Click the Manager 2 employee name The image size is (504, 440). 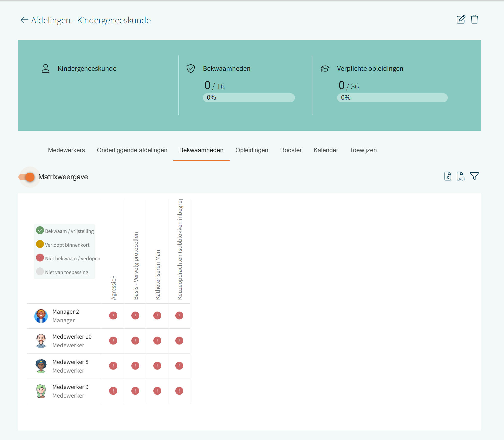click(x=66, y=312)
